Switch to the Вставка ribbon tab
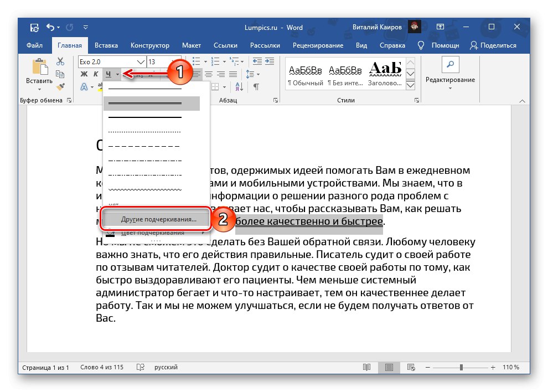 tap(106, 45)
